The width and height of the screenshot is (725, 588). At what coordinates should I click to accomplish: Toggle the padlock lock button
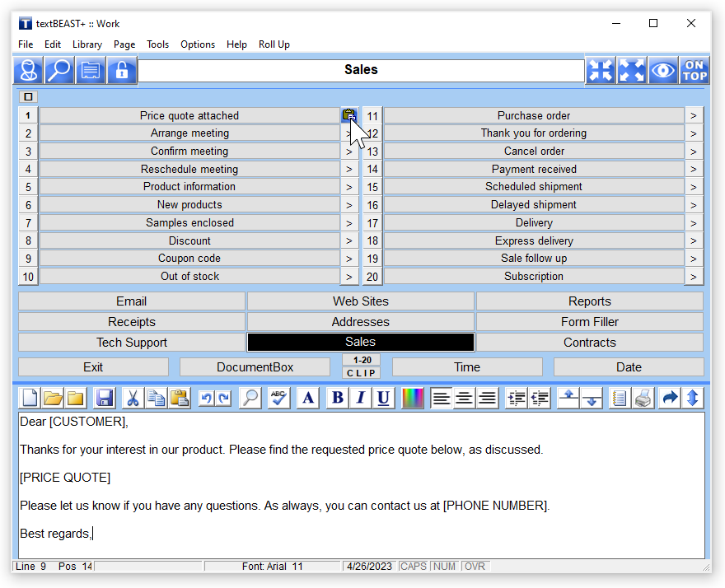(x=122, y=70)
